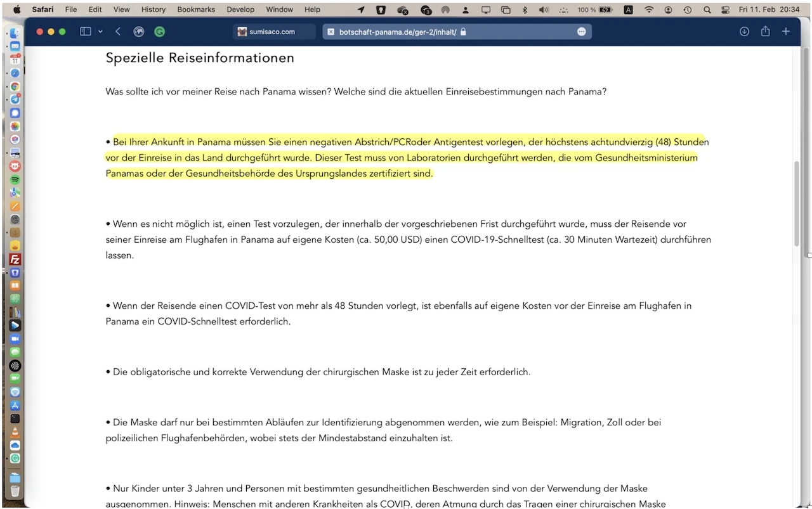
Task: Open Google Chrome from the Dock
Action: pyautogui.click(x=15, y=86)
